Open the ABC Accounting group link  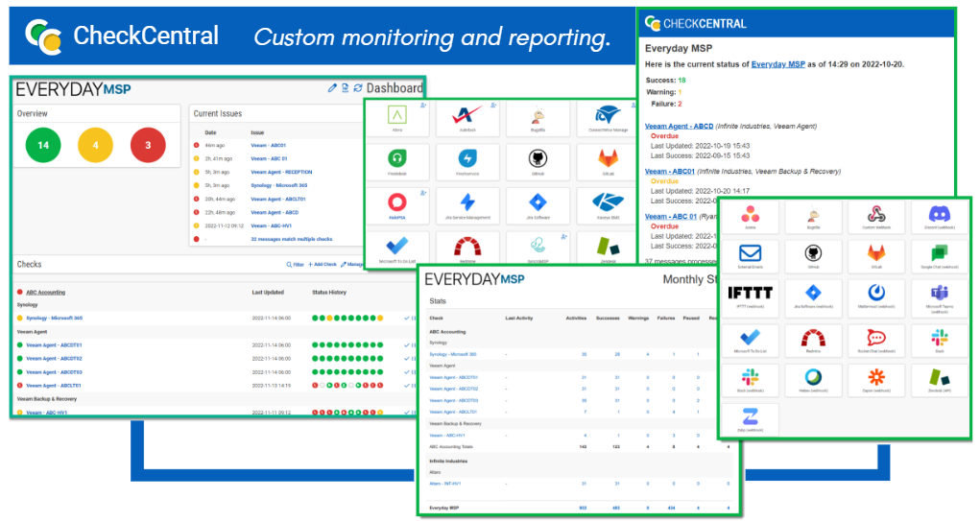click(46, 293)
